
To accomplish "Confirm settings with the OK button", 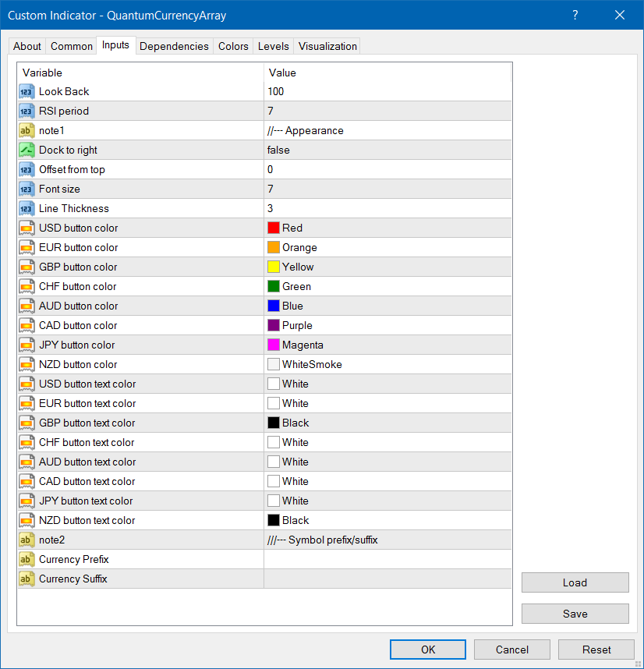I will (x=428, y=650).
